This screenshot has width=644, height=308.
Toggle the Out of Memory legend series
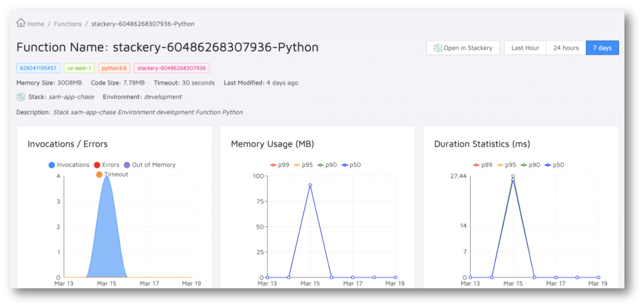[149, 165]
